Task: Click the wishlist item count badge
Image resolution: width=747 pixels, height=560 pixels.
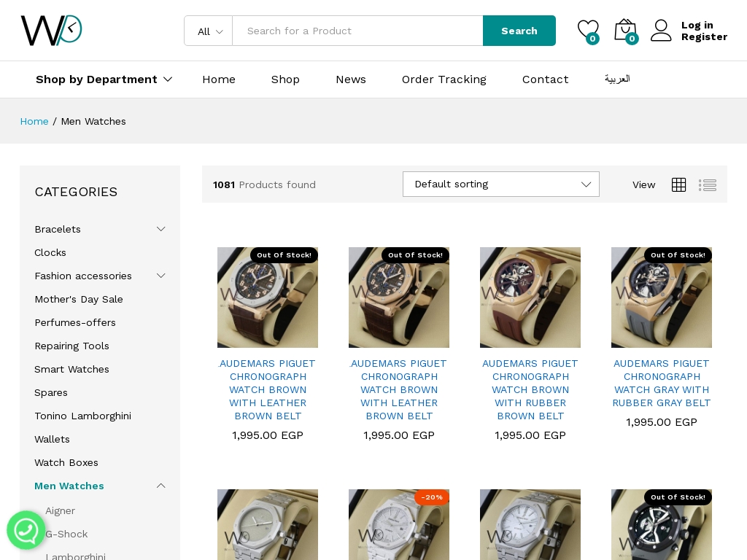Action: (x=593, y=39)
